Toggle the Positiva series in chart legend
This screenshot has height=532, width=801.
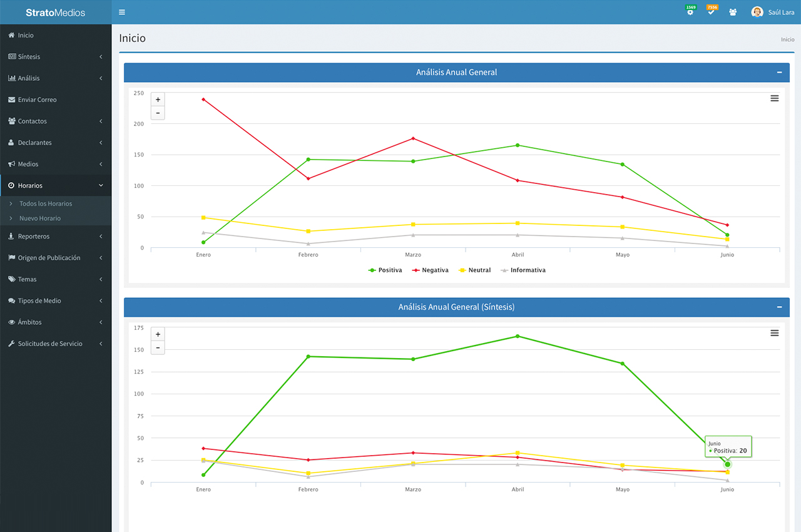pyautogui.click(x=385, y=270)
